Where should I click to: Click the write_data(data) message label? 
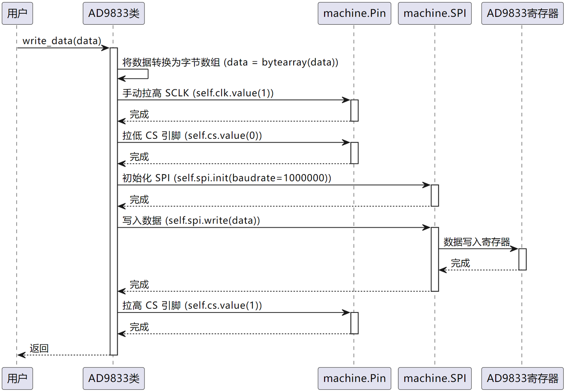pos(62,41)
